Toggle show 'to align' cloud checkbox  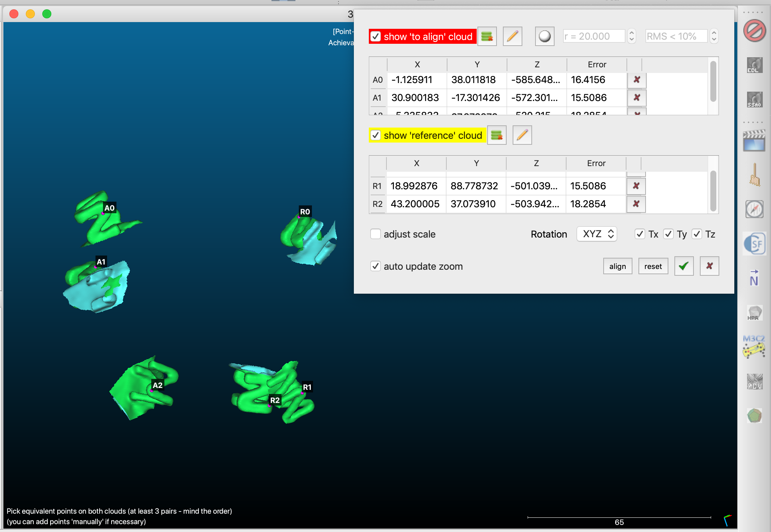point(376,37)
